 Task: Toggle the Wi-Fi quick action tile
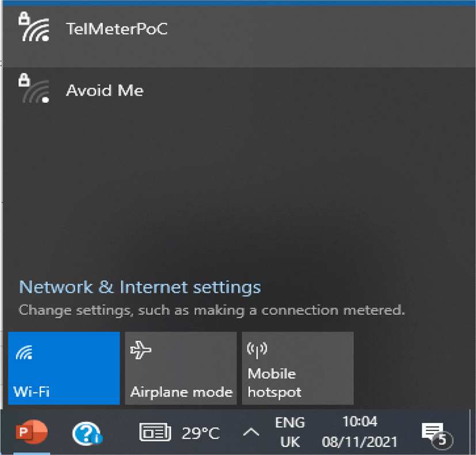[x=64, y=368]
